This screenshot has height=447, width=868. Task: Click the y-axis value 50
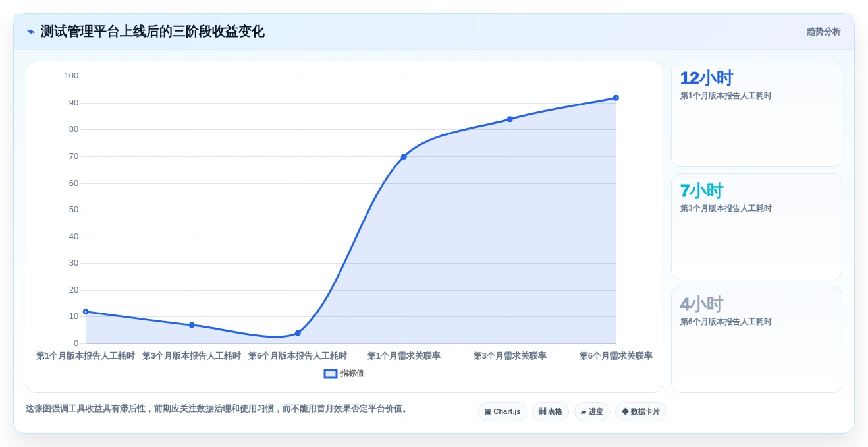coord(74,210)
